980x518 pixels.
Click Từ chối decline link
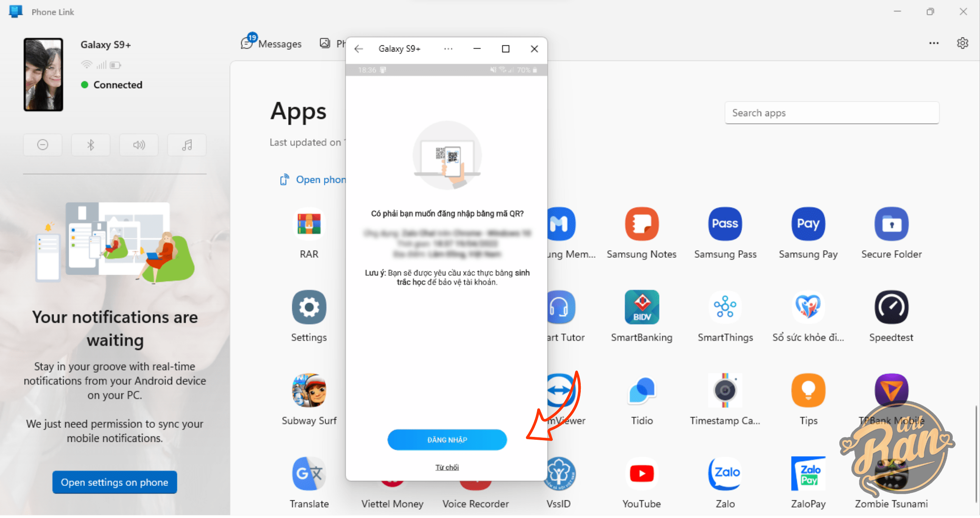click(447, 467)
